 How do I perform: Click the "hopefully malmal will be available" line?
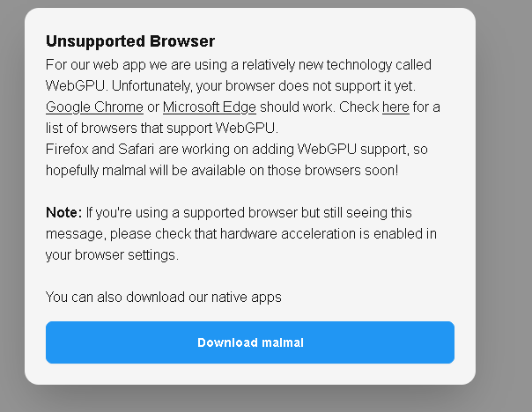[222, 171]
